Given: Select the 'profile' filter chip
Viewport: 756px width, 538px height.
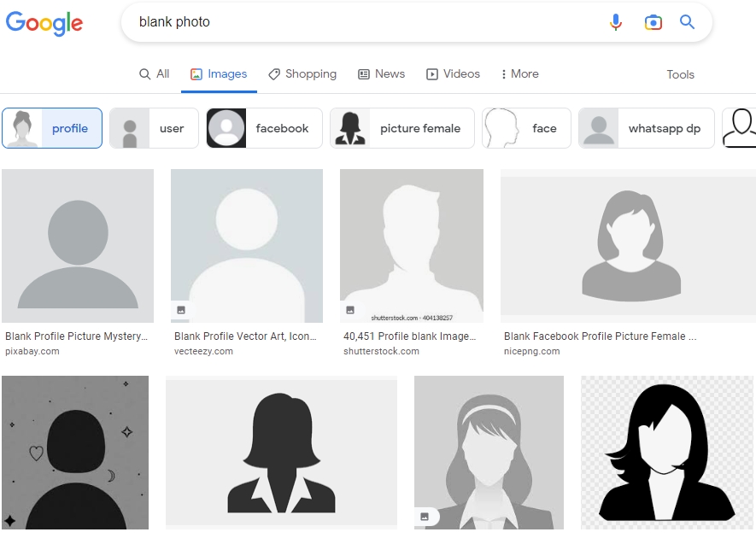Looking at the screenshot, I should click(x=52, y=128).
